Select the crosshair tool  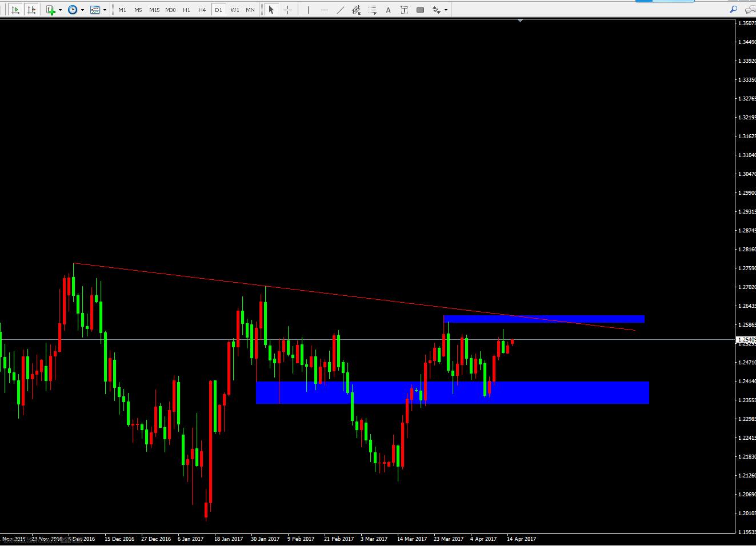(287, 10)
